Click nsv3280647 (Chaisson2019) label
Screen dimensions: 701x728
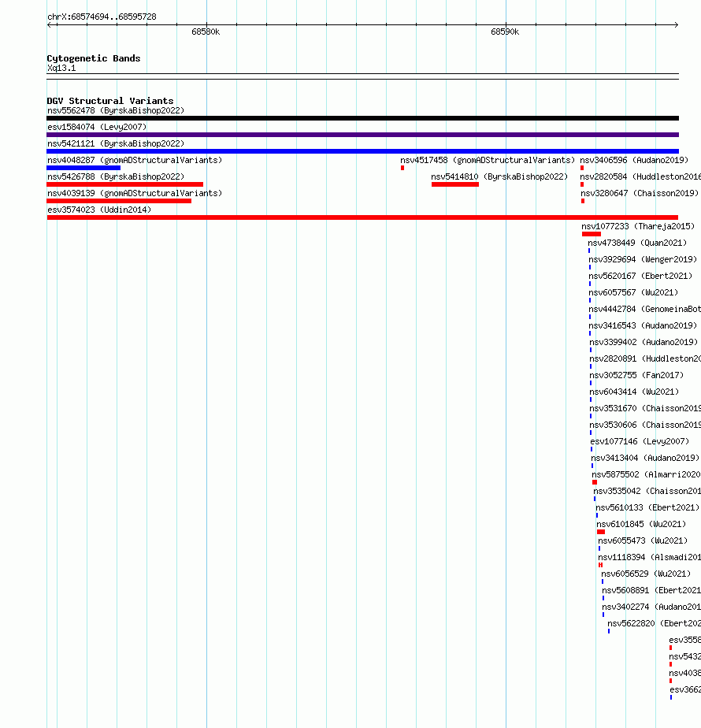pos(640,193)
